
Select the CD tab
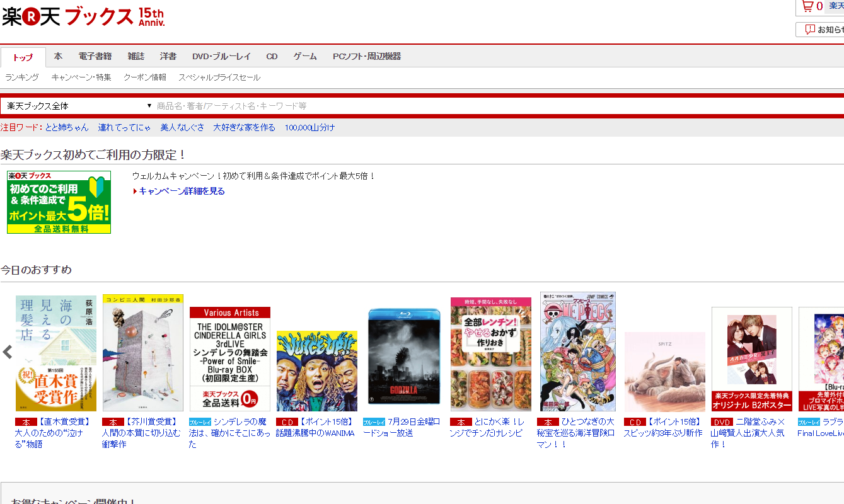coord(272,57)
